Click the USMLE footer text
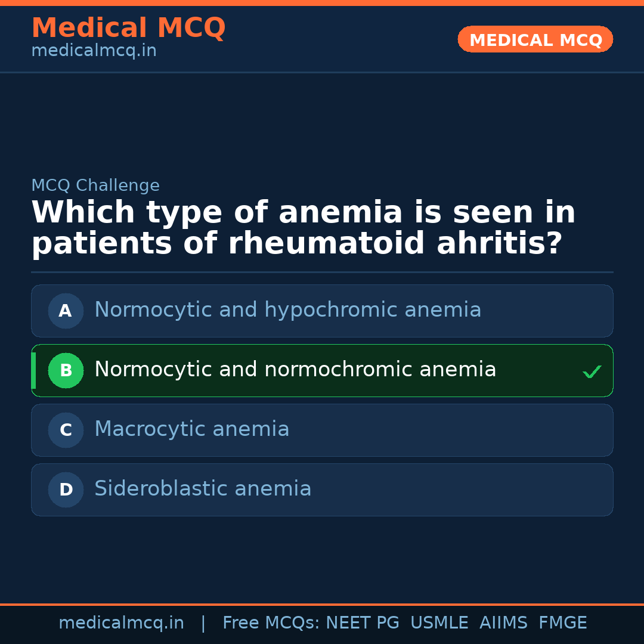The image size is (644, 644). 439,623
